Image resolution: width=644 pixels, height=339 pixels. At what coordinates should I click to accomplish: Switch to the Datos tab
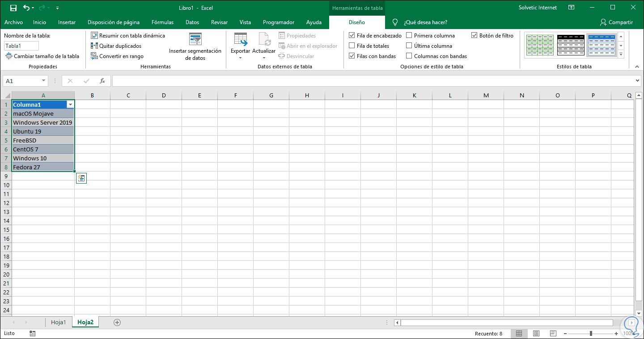point(192,22)
